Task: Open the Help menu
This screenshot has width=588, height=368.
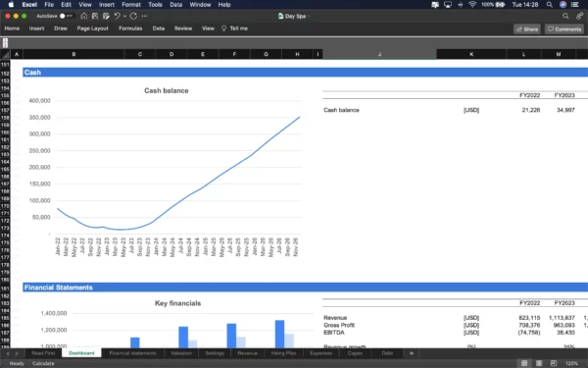Action: 224,5
